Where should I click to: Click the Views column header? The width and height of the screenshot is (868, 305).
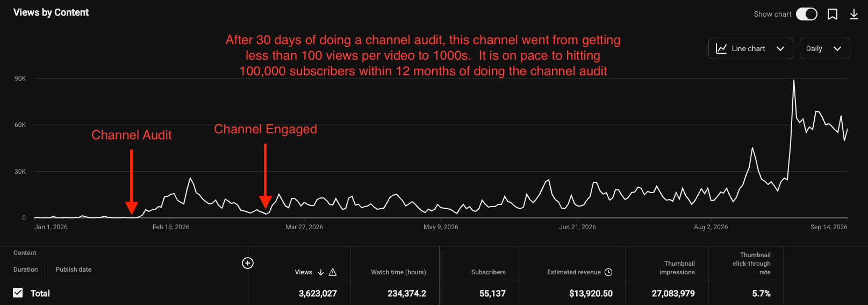click(304, 272)
